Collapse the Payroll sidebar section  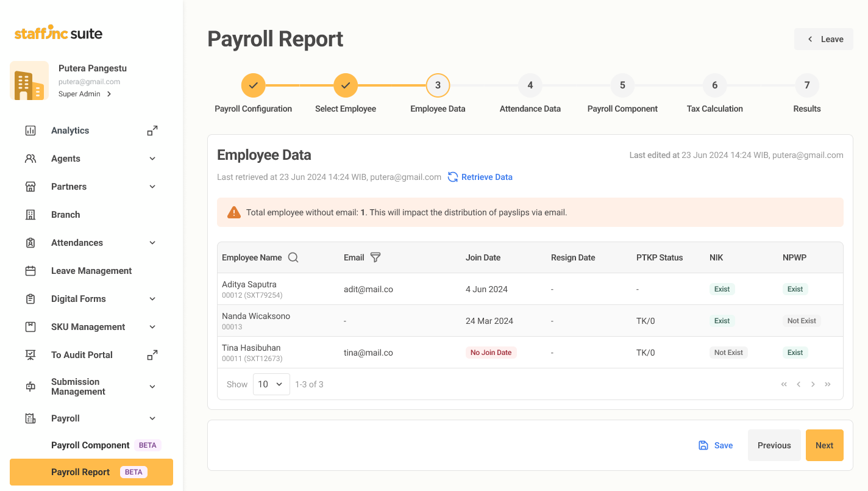tap(152, 418)
